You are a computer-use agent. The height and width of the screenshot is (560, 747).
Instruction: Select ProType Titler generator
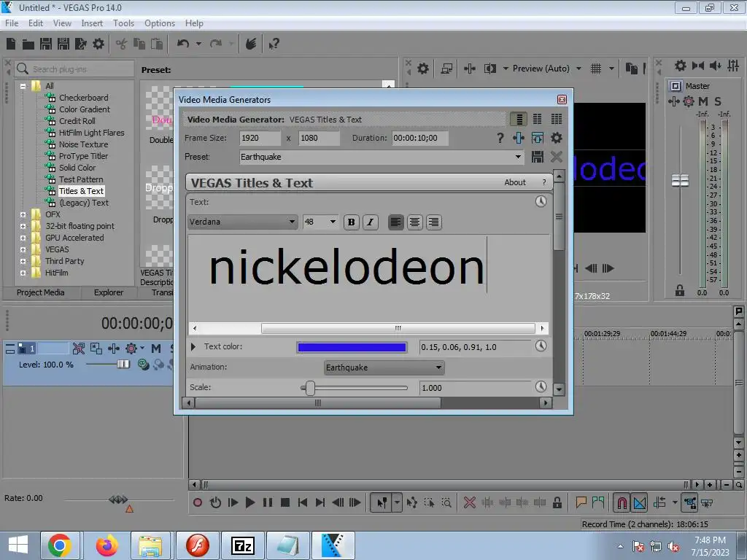pyautogui.click(x=83, y=156)
